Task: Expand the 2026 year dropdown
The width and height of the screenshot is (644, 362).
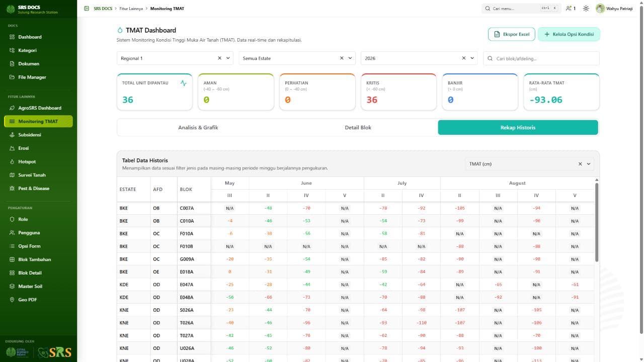Action: 472,58
